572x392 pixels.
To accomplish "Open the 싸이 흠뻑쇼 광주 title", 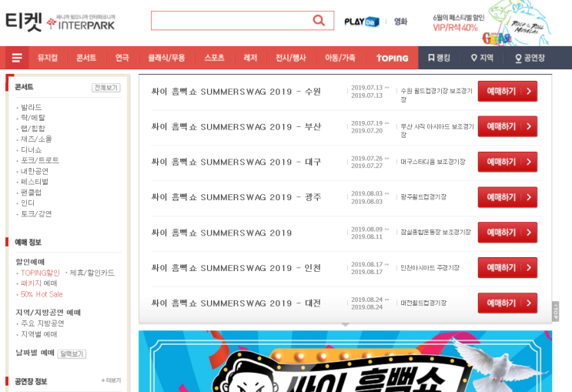I will click(x=236, y=197).
